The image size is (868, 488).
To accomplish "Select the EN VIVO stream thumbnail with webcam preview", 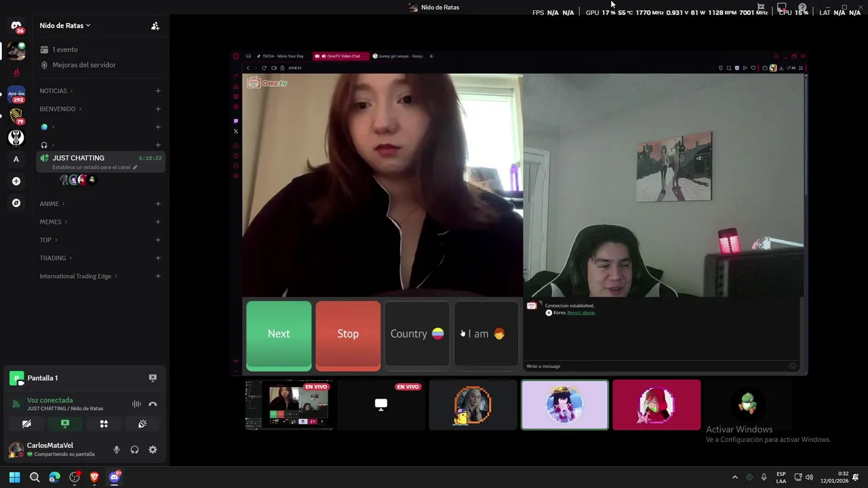I will click(290, 405).
